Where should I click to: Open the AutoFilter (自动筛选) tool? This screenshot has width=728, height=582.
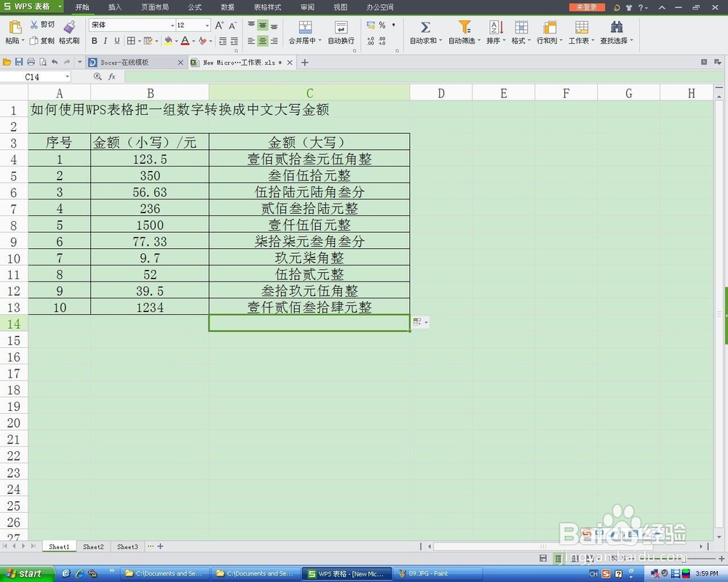point(464,31)
